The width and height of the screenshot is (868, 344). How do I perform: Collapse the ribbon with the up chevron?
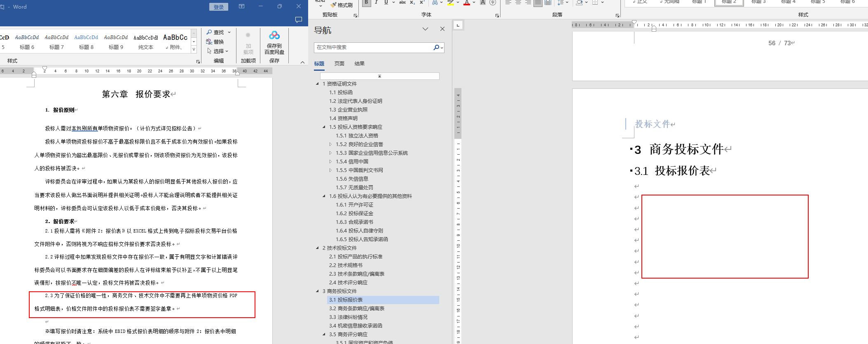(x=302, y=62)
